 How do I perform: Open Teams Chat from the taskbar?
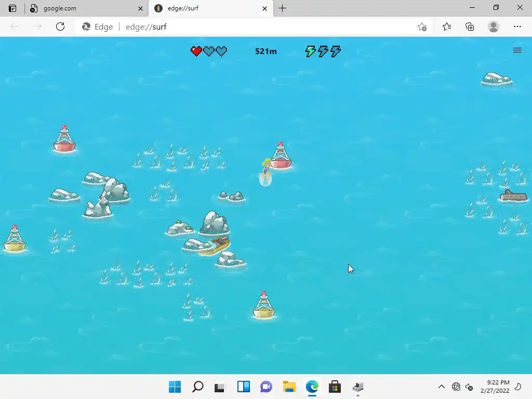click(x=266, y=387)
